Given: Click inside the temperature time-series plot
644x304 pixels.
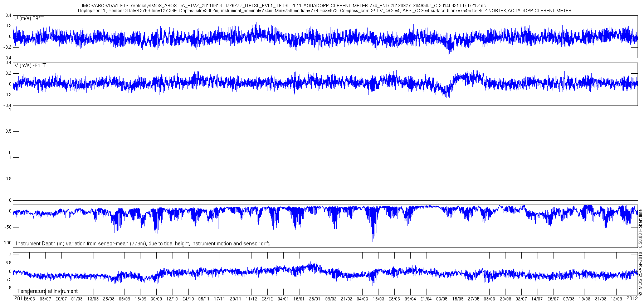Looking at the screenshot, I should point(325,274).
